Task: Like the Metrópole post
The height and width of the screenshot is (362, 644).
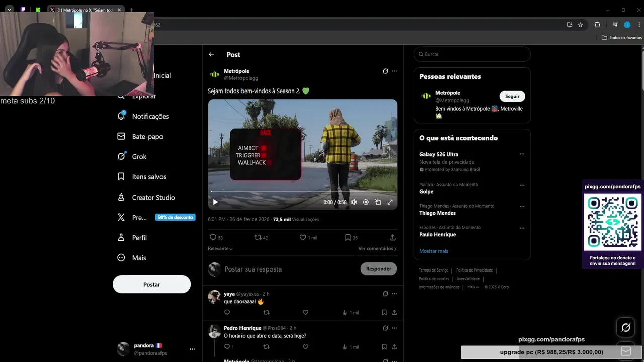Action: (x=308, y=238)
